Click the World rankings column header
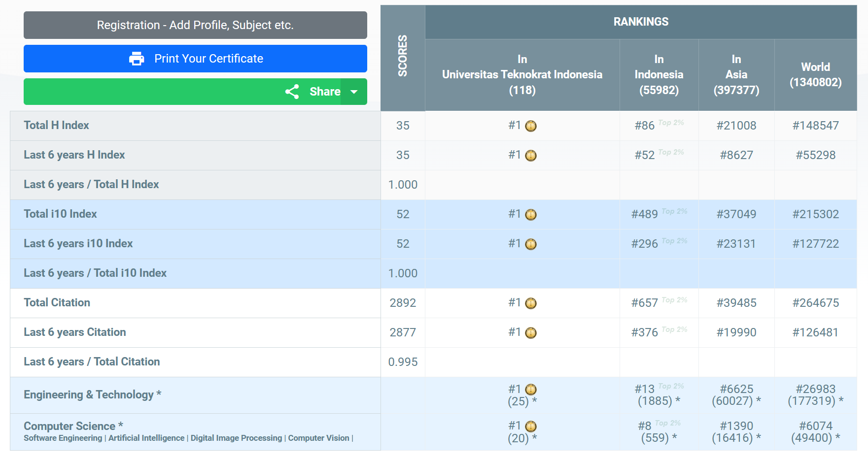The width and height of the screenshot is (868, 460). 815,74
